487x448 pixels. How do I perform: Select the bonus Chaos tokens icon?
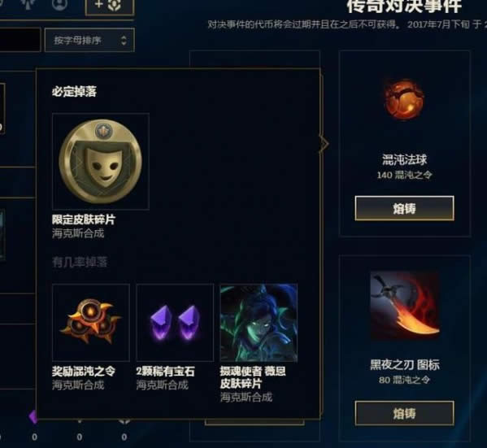tap(91, 322)
